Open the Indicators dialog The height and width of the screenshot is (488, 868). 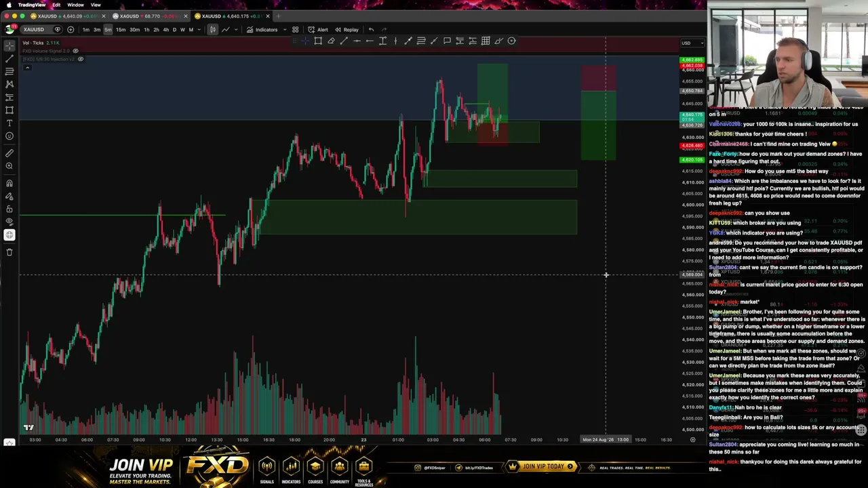(262, 30)
